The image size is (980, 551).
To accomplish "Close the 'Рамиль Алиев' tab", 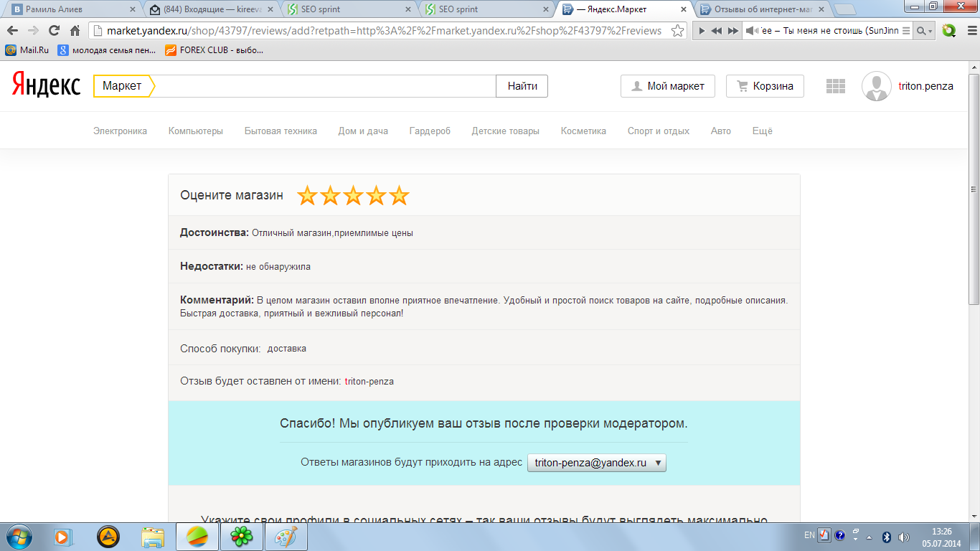I will [132, 9].
